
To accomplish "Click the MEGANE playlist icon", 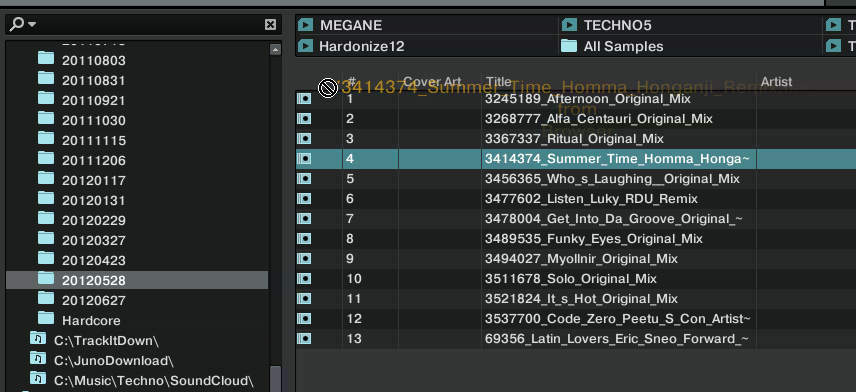I will tap(306, 25).
